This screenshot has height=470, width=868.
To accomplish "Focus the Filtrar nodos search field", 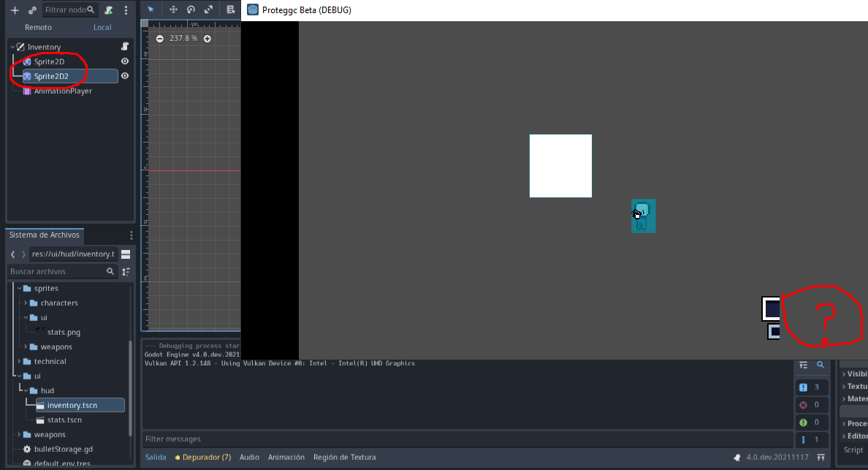I will click(69, 10).
